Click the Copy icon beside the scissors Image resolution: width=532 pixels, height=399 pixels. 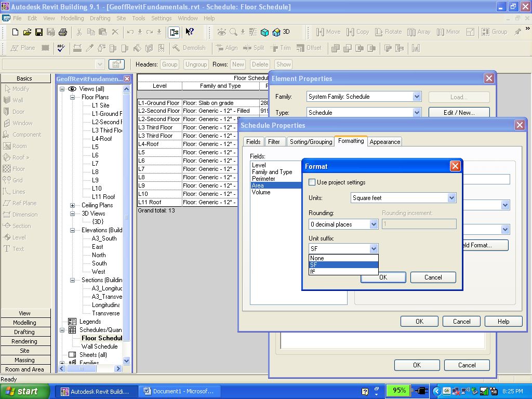pos(91,32)
